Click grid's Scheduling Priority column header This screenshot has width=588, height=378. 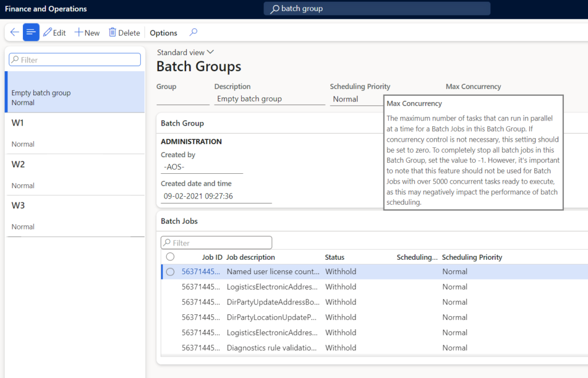(x=472, y=258)
